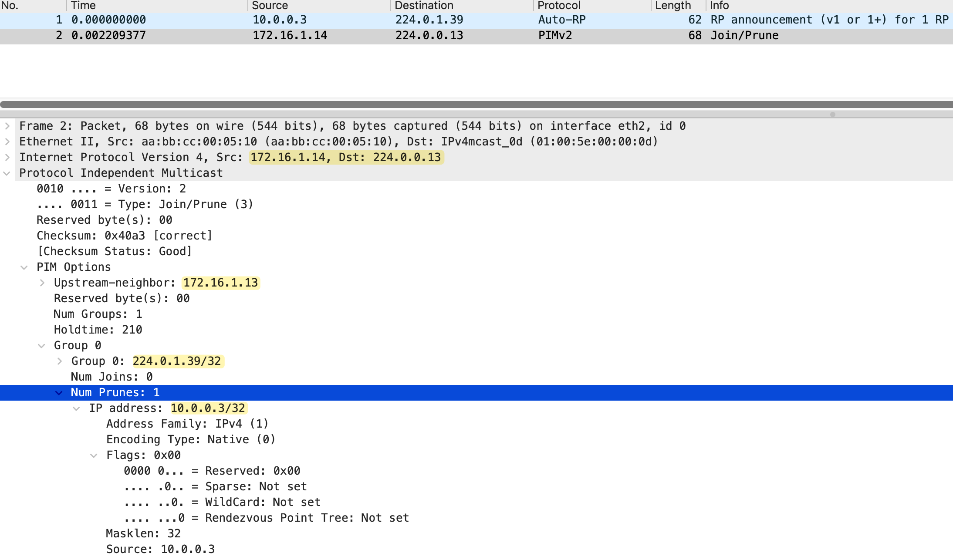Image resolution: width=953 pixels, height=560 pixels.
Task: Click the Length column header
Action: point(673,5)
